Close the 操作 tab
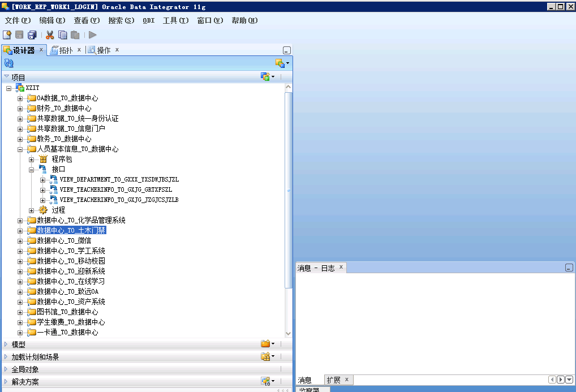This screenshot has height=392, width=576. pyautogui.click(x=117, y=50)
